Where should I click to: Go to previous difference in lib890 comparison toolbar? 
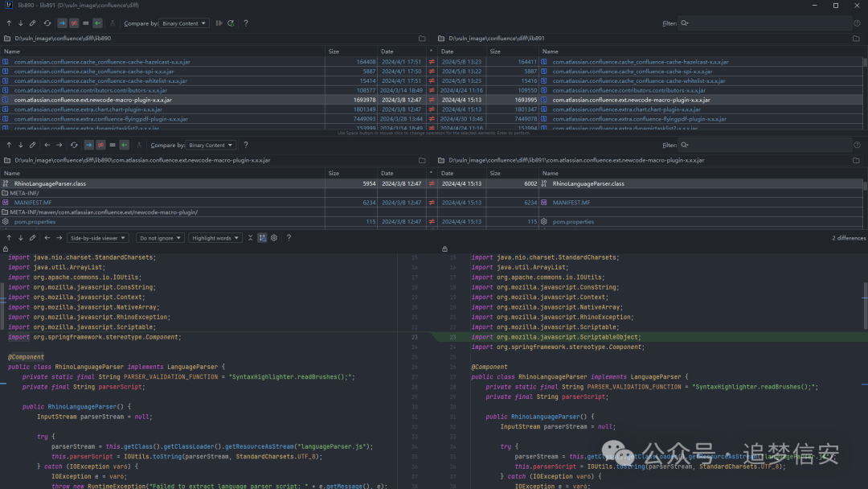(x=9, y=23)
